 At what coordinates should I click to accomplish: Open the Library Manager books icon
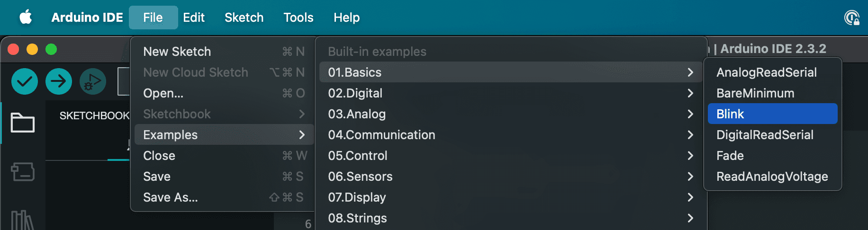[x=23, y=220]
